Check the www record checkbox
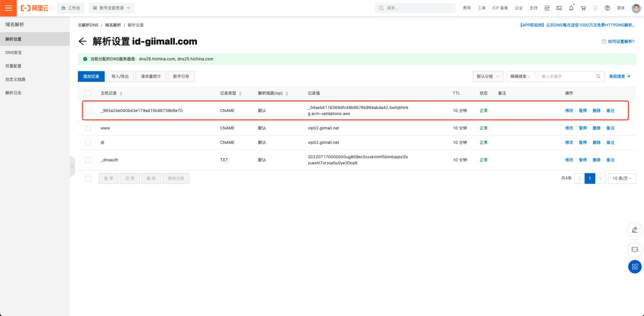Viewport: 644px width, 316px height. click(88, 129)
